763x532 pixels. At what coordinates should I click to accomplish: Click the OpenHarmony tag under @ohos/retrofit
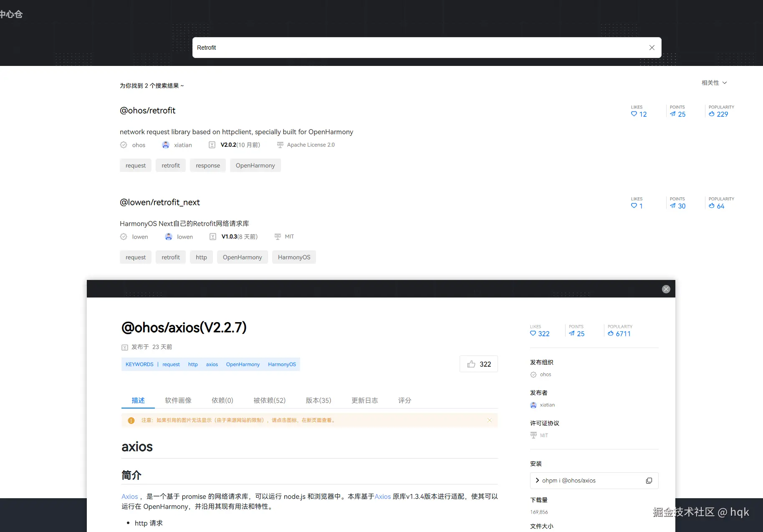255,166
